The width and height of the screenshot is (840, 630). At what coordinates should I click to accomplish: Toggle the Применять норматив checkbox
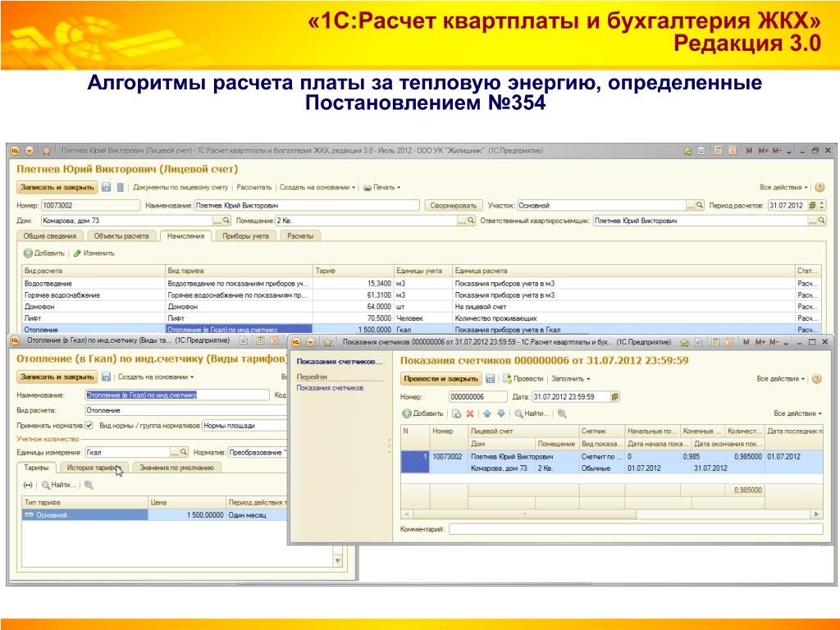tap(89, 426)
